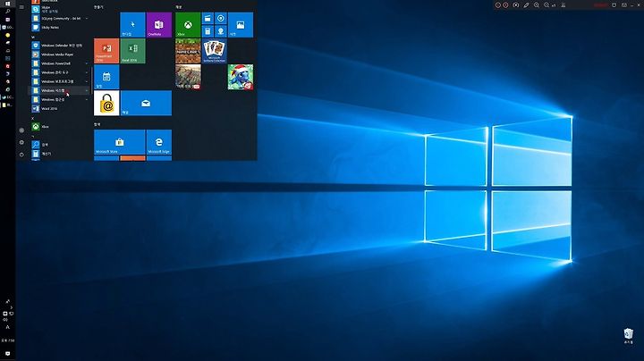Open the Power button in Start menu
This screenshot has height=361, width=644.
(21, 155)
